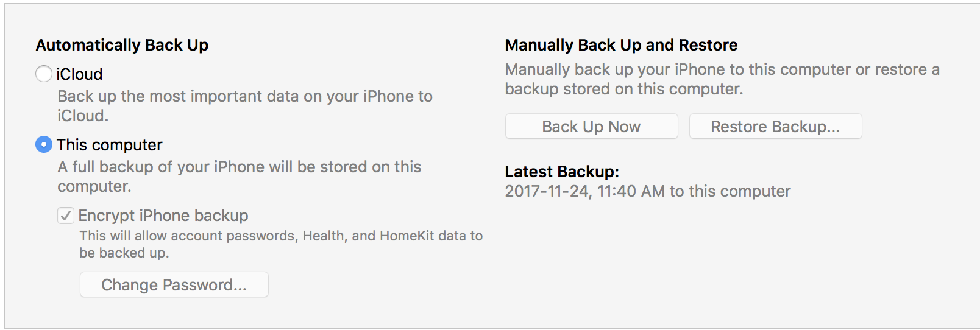
Task: Click the Automatically Back Up heading
Action: pyautogui.click(x=122, y=45)
